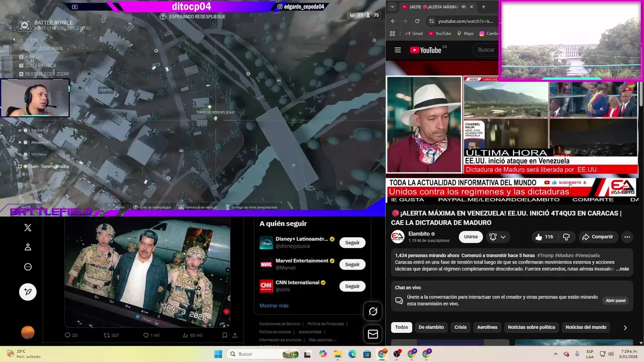Follow CNN International

[352, 286]
